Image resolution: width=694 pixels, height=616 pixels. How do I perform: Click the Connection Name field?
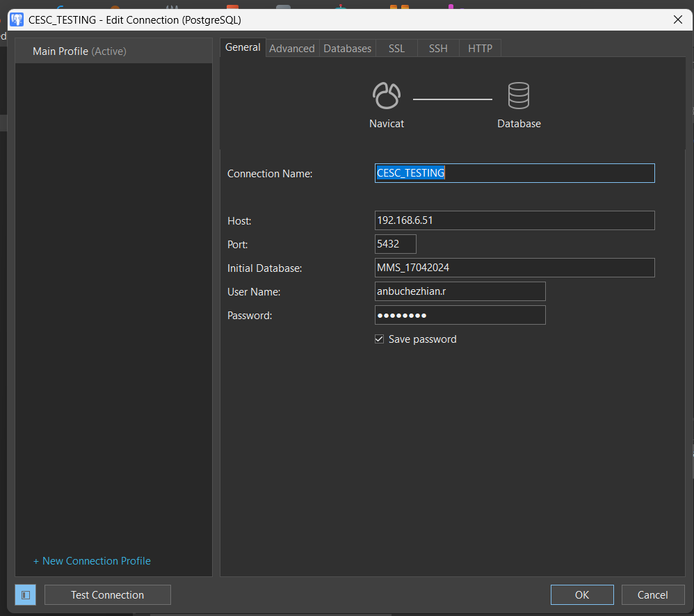pyautogui.click(x=515, y=173)
